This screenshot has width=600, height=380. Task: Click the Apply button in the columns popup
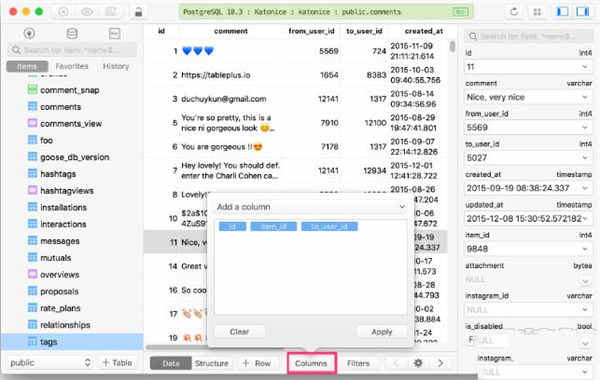pos(382,332)
